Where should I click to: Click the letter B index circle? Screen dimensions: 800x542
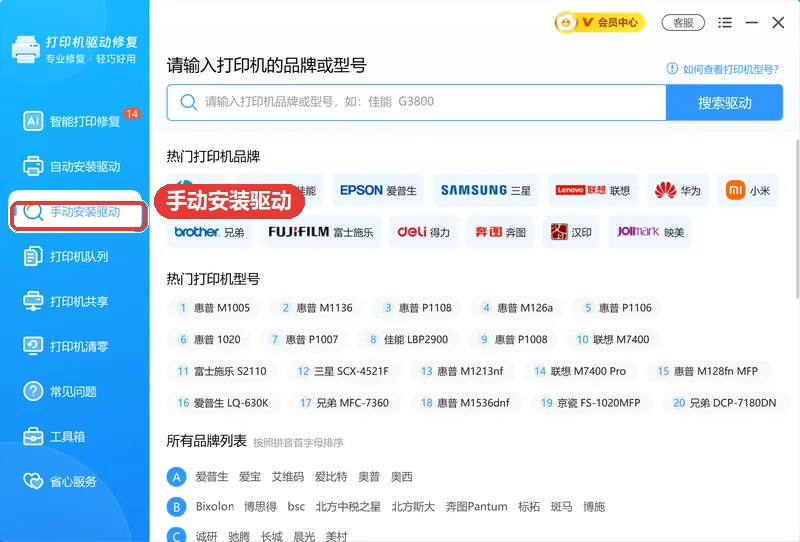tap(177, 507)
